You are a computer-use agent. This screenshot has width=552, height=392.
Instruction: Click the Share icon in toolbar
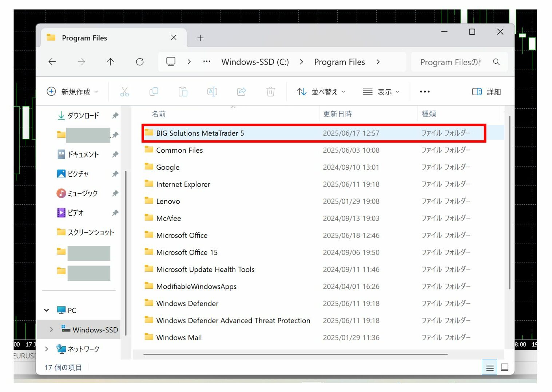(x=241, y=92)
